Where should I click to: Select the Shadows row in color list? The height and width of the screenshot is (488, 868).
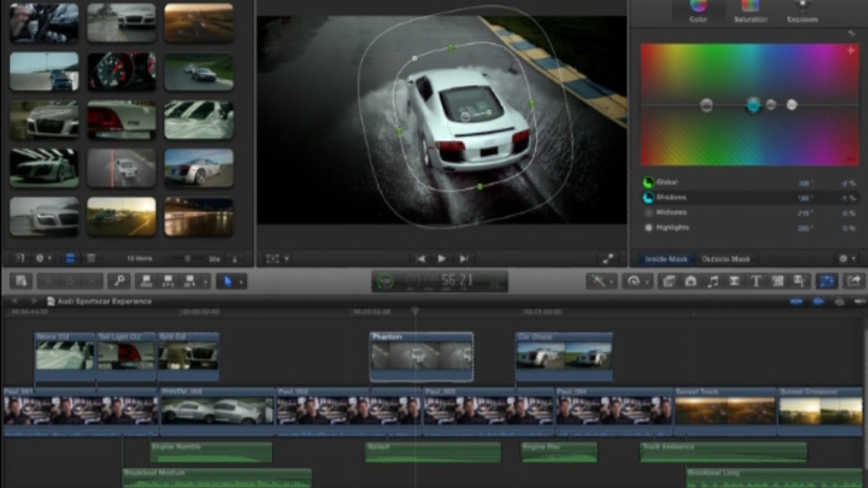749,197
